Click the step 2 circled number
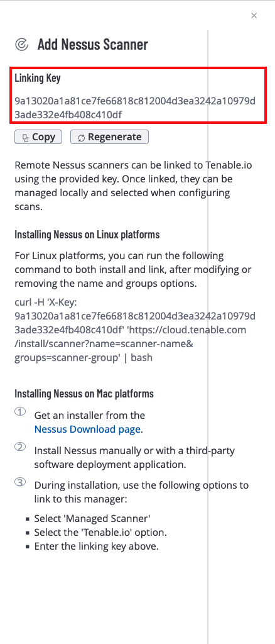Viewport: 275px width, 644px height. (21, 447)
